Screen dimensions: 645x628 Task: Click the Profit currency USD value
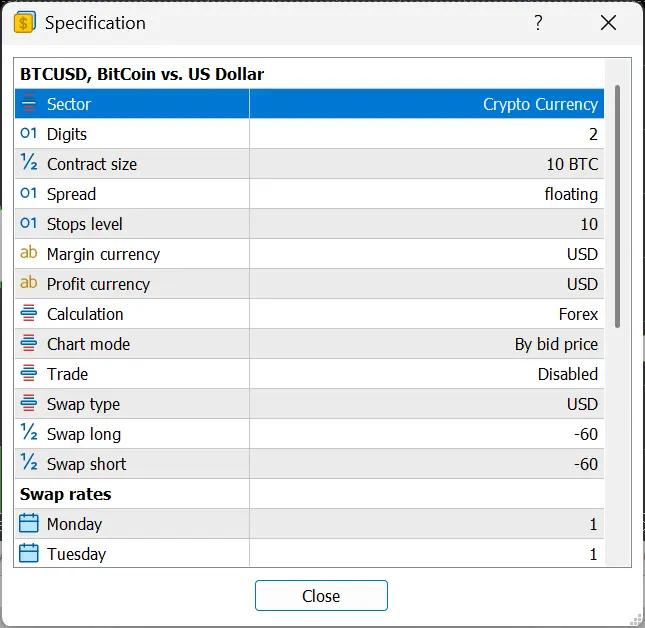tap(582, 285)
